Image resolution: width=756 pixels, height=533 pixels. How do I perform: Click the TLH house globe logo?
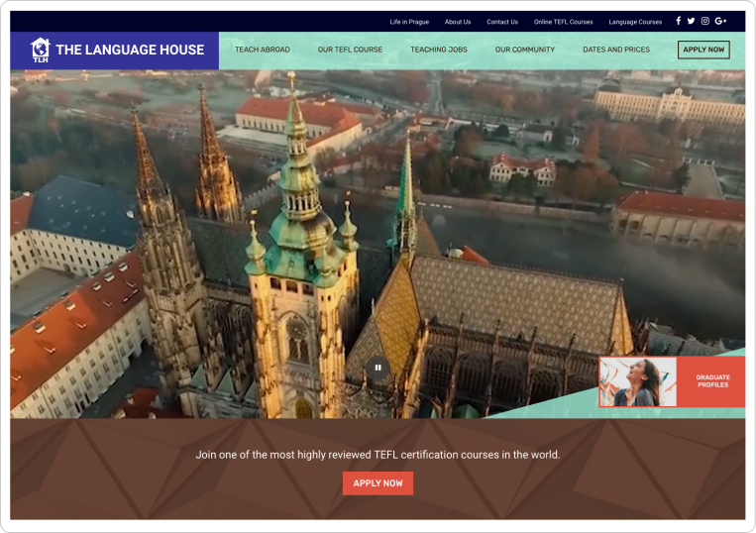coord(40,51)
